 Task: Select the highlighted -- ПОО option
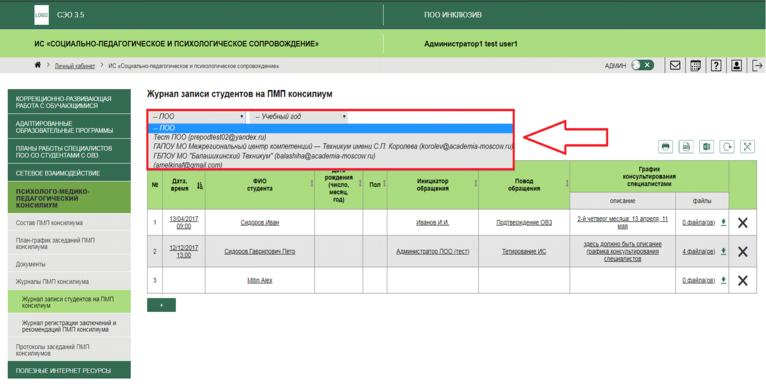(331, 128)
